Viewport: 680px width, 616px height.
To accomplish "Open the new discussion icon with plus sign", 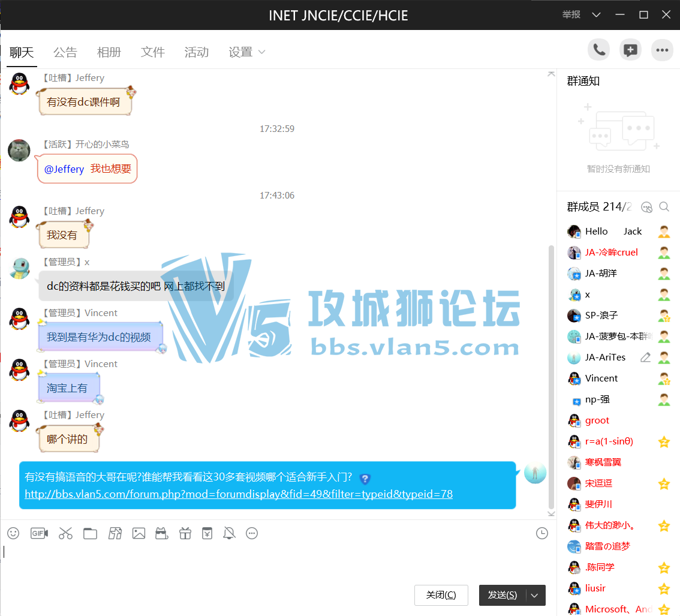I will pos(630,50).
